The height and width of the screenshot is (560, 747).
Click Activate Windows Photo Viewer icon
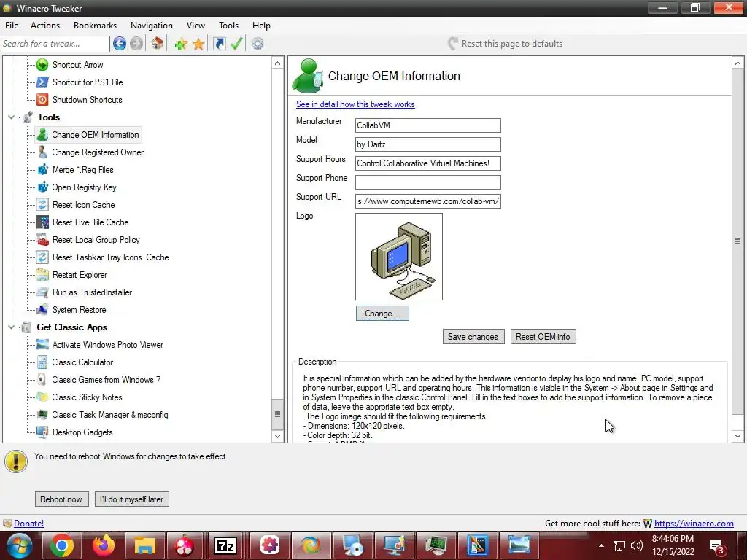[42, 345]
